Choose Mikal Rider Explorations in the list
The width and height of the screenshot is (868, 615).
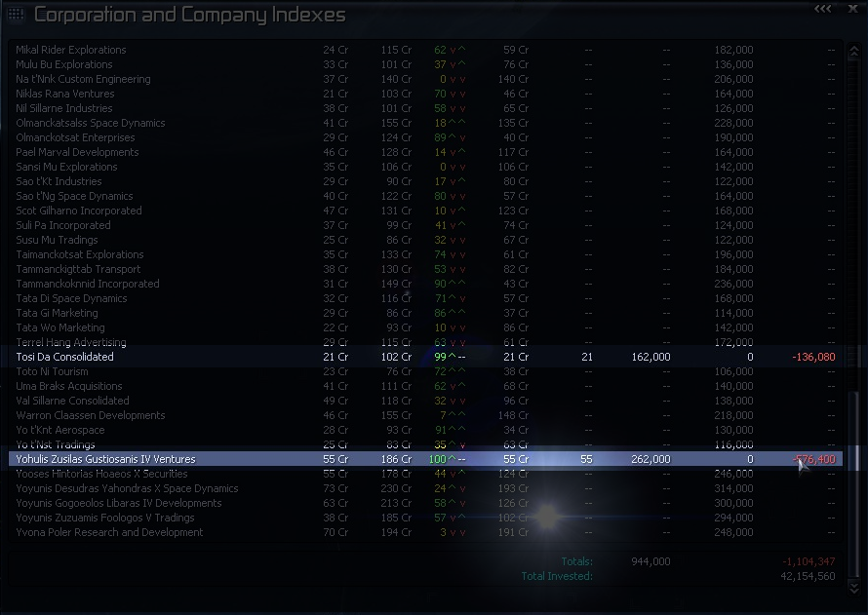pyautogui.click(x=71, y=50)
